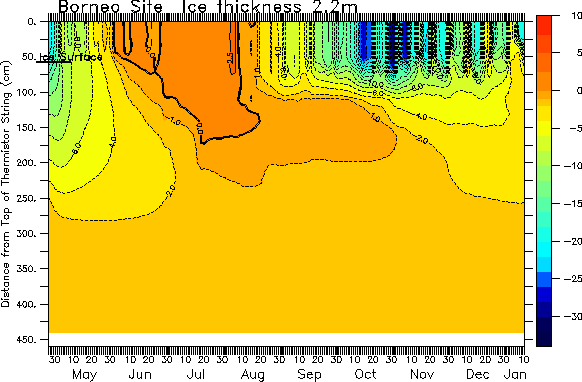Click the day '10' tick label above 'Jan'
Screen dimensions: 582x382
coord(523,359)
